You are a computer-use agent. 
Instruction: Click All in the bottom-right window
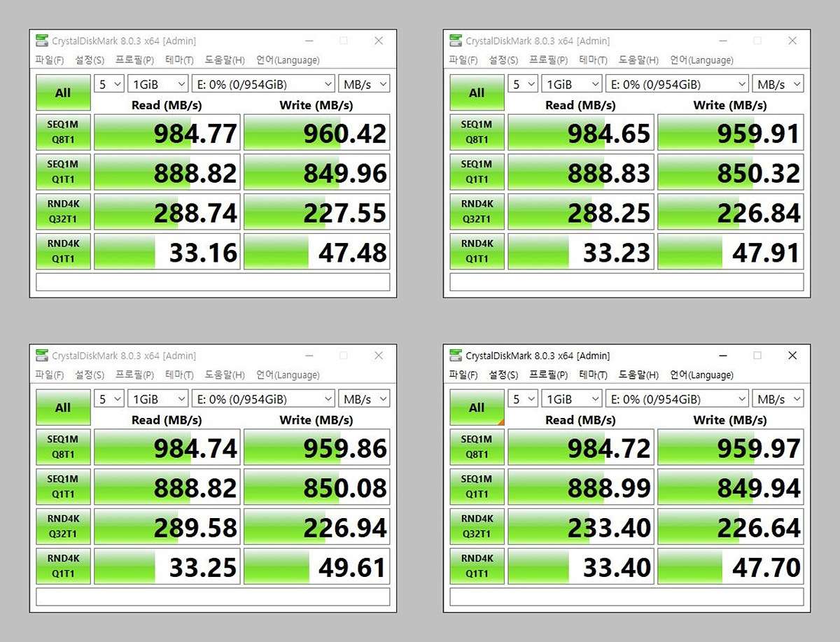coord(477,407)
